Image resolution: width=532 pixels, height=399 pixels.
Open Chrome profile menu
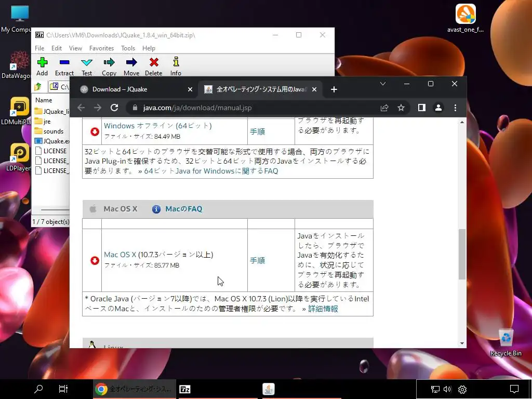tap(438, 108)
